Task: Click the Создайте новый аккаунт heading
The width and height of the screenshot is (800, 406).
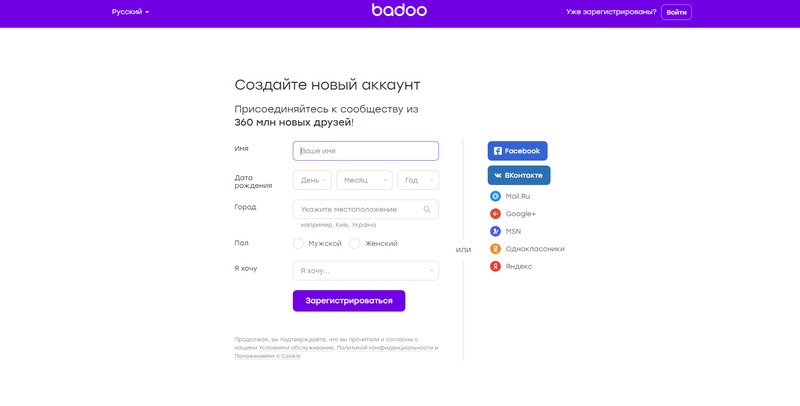Action: pos(328,85)
